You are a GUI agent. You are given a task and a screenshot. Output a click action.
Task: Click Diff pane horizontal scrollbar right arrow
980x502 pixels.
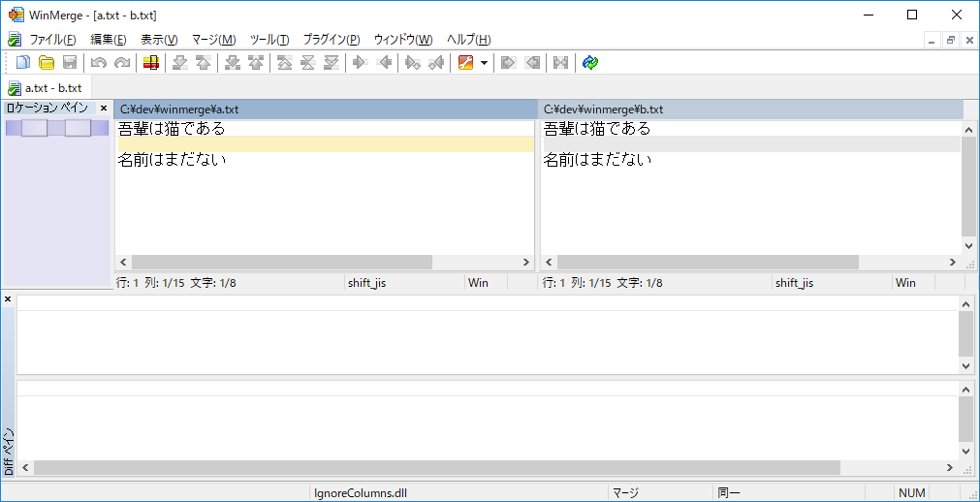(950, 467)
